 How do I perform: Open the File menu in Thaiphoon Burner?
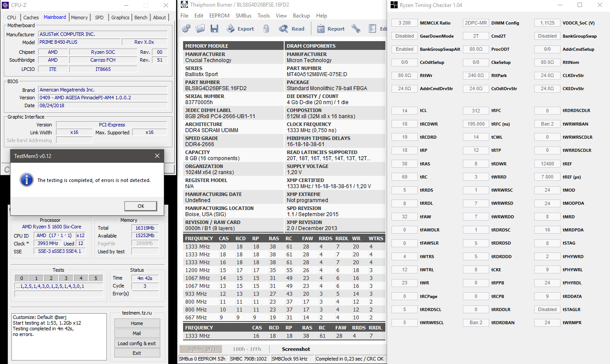tap(184, 16)
